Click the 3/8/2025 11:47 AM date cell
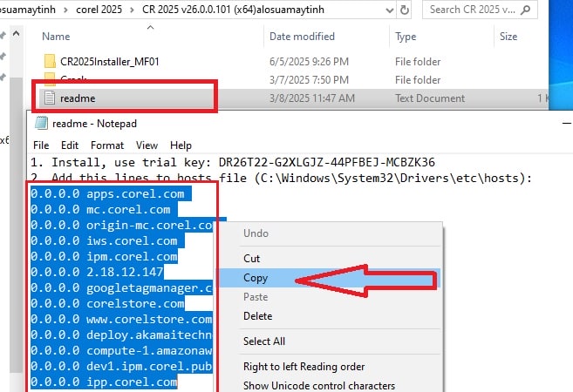Viewport: 573px width, 392px height. [x=311, y=98]
